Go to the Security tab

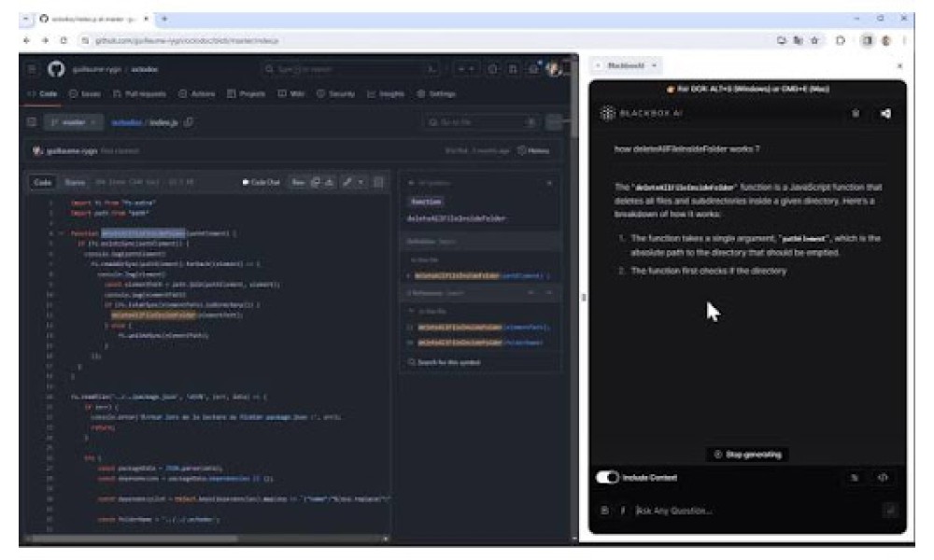(x=336, y=94)
